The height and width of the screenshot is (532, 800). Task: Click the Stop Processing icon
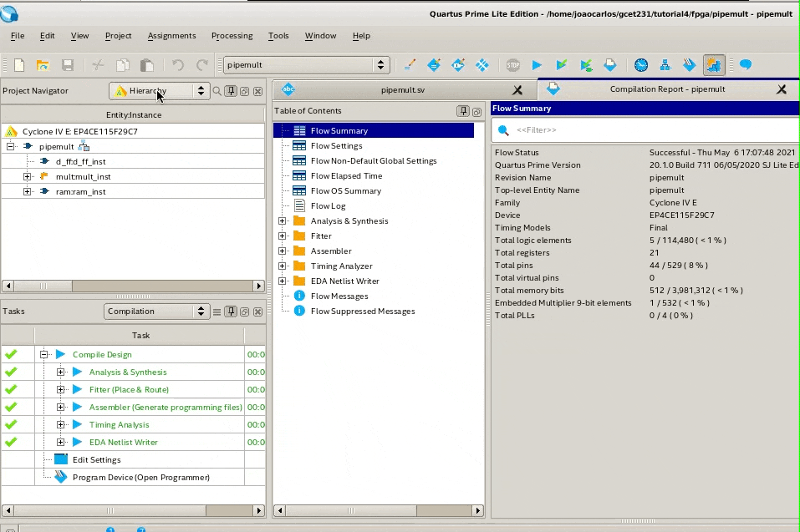[512, 65]
